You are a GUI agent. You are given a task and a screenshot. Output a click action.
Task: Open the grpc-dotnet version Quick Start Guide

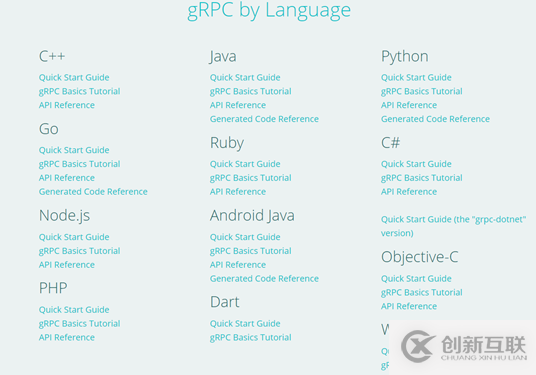[454, 226]
